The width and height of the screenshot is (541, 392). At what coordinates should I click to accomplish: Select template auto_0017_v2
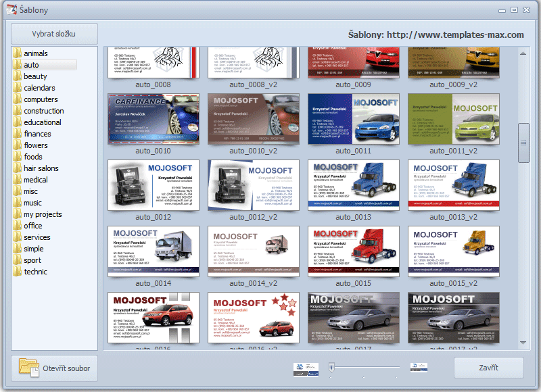pyautogui.click(x=453, y=318)
